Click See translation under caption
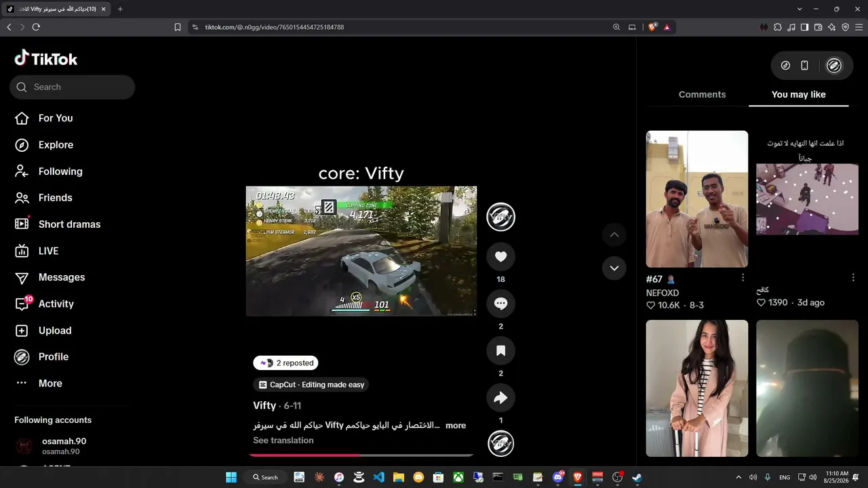This screenshot has width=868, height=488. point(283,441)
